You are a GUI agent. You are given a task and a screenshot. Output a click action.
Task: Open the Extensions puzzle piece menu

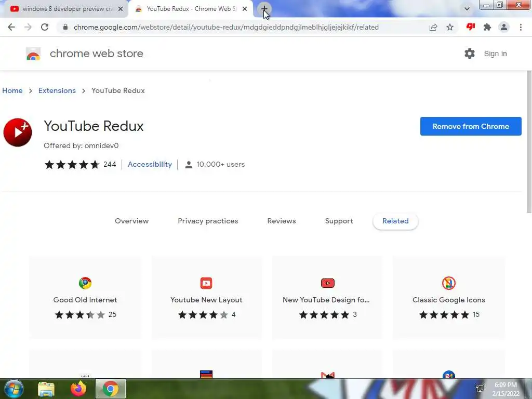click(487, 27)
